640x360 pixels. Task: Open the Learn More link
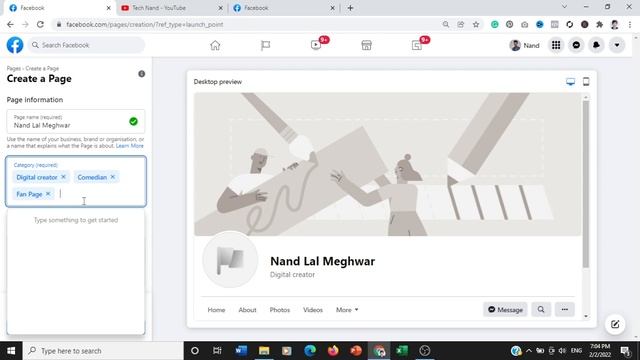[130, 146]
